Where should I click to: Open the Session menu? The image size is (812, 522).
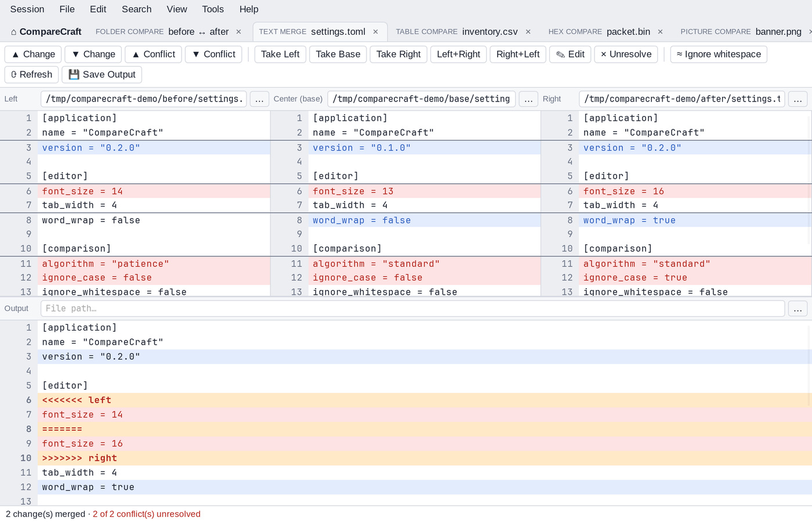pos(27,9)
